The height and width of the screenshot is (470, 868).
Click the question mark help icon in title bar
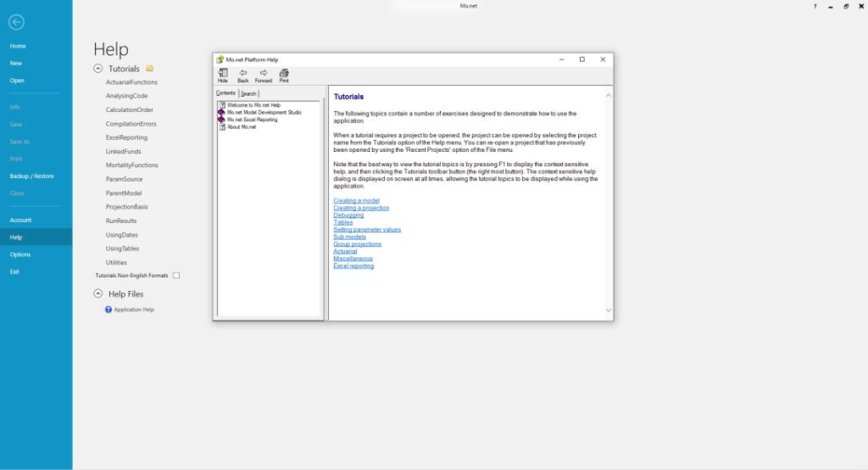(x=815, y=7)
